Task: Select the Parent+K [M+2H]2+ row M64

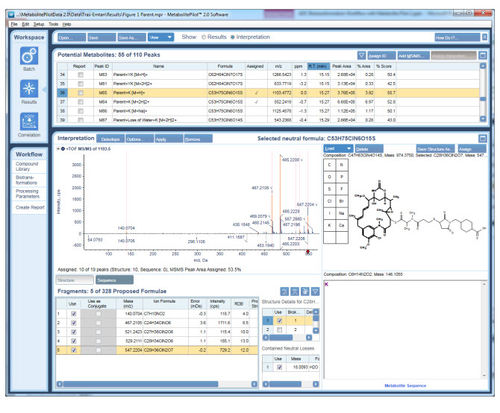Action: pyautogui.click(x=269, y=102)
